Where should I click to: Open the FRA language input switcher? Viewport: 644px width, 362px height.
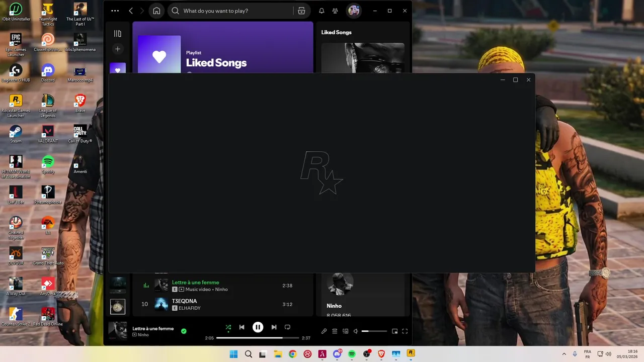pos(587,354)
